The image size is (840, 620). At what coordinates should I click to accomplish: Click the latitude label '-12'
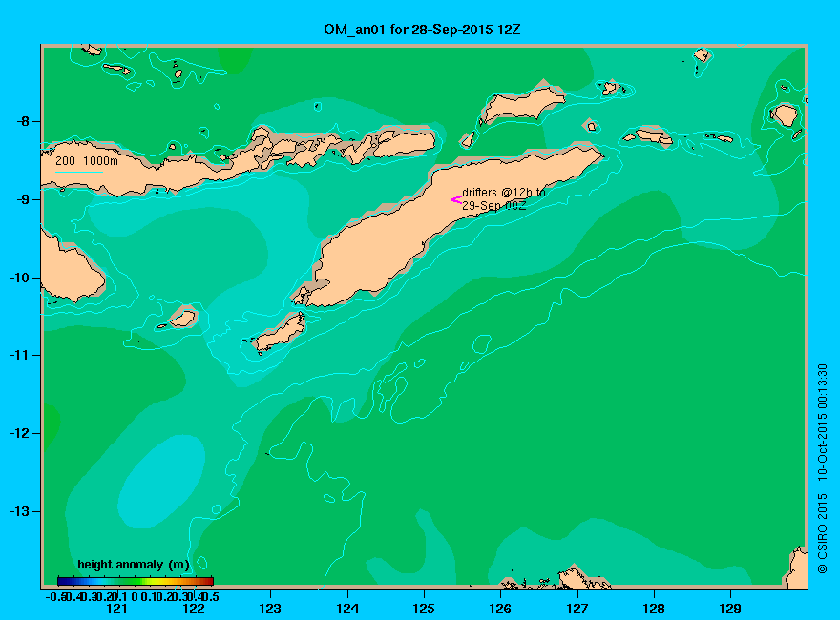19,433
